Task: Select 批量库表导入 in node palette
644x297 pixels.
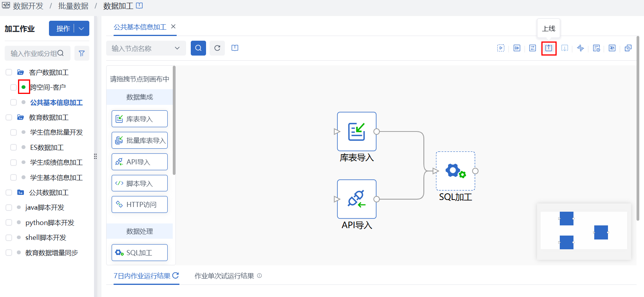Action: [x=139, y=140]
